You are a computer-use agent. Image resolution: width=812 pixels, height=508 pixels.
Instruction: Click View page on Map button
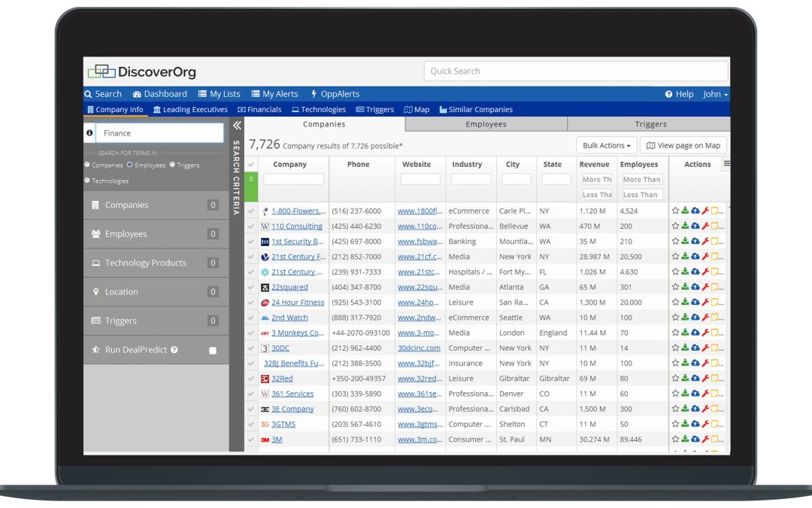click(x=683, y=145)
